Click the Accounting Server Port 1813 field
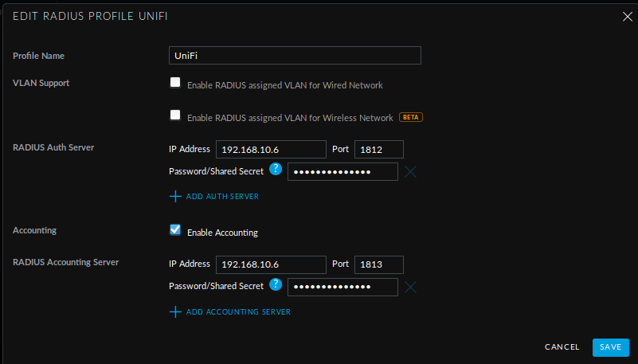Image resolution: width=638 pixels, height=364 pixels. [x=379, y=264]
